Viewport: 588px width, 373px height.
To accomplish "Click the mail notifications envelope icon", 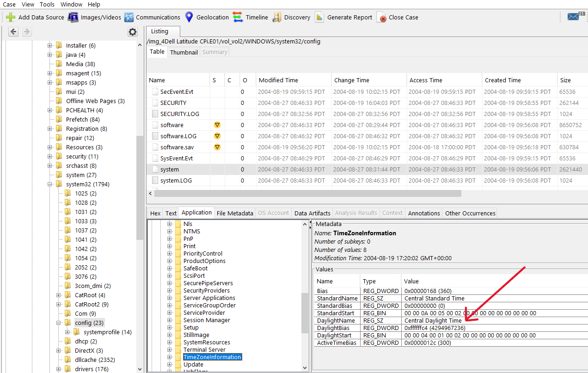I will click(x=573, y=17).
